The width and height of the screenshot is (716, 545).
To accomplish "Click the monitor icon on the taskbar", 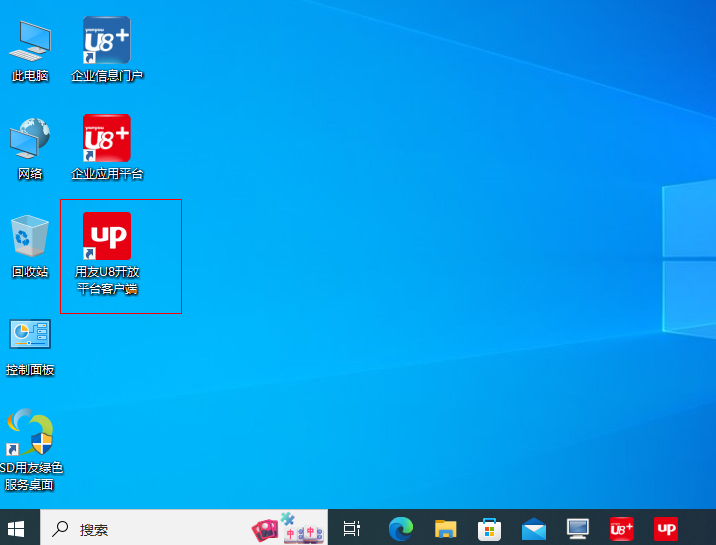I will [x=577, y=528].
